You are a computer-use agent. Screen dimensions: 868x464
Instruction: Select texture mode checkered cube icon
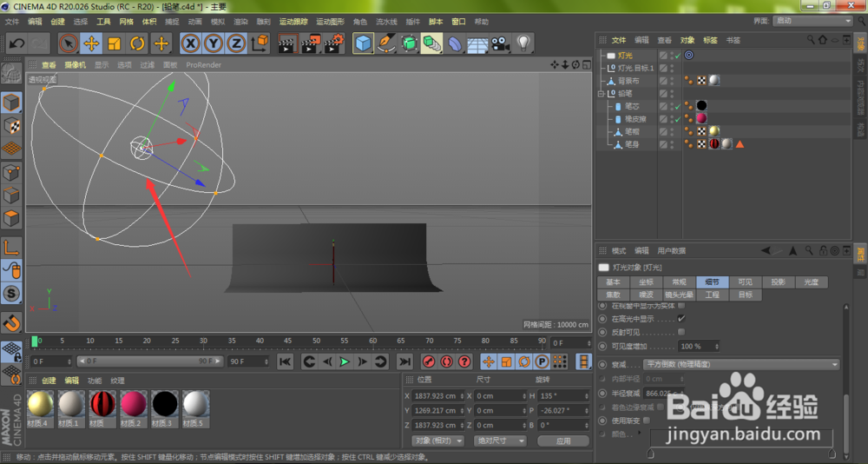point(11,126)
